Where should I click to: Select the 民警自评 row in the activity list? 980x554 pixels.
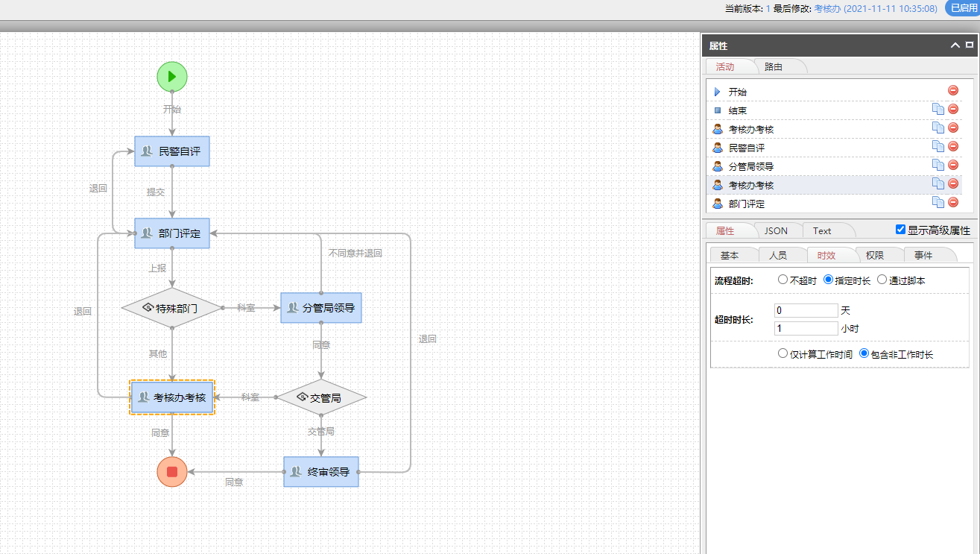point(834,148)
